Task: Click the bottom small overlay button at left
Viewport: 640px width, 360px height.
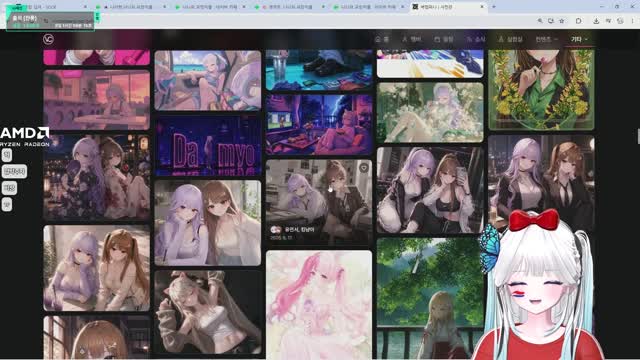Action: pos(7,204)
